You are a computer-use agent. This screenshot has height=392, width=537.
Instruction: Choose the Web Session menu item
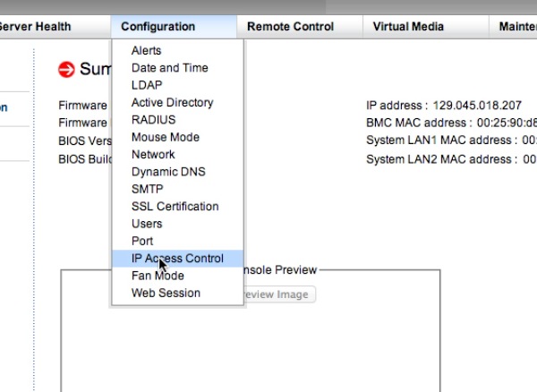pyautogui.click(x=166, y=293)
